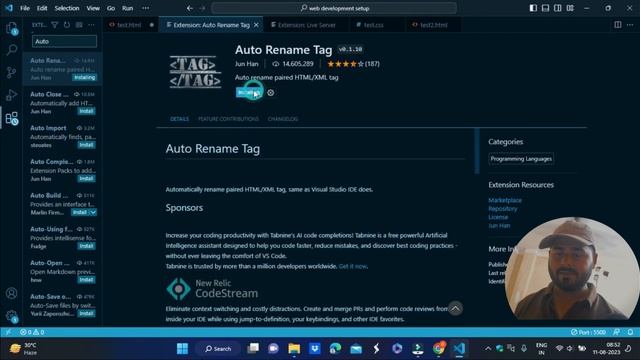Split the editor to the right

tap(618, 25)
